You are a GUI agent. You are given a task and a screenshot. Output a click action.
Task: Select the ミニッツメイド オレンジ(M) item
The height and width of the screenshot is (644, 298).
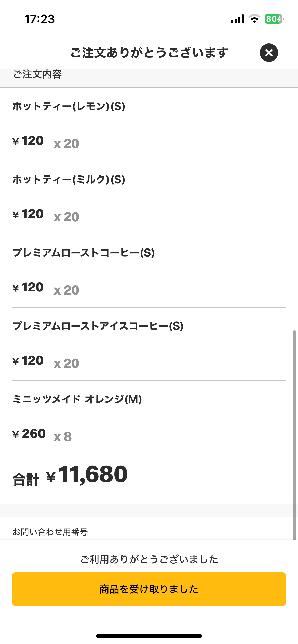(x=77, y=399)
